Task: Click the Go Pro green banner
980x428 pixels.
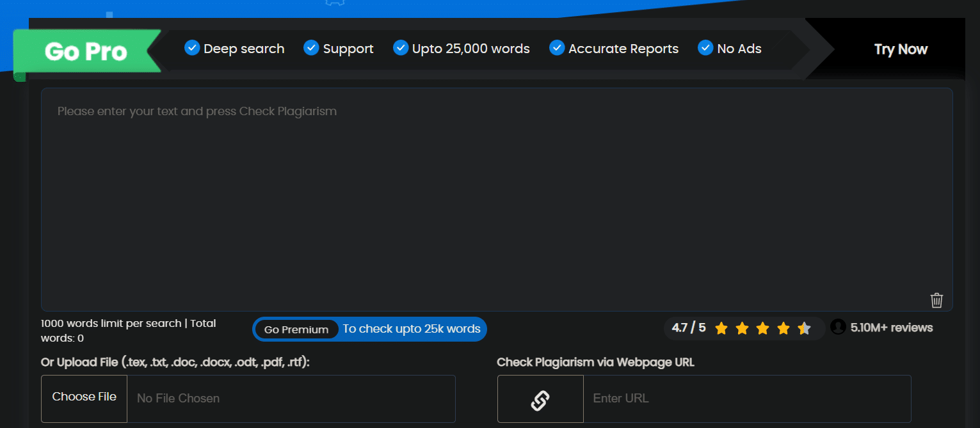Action: pos(86,51)
